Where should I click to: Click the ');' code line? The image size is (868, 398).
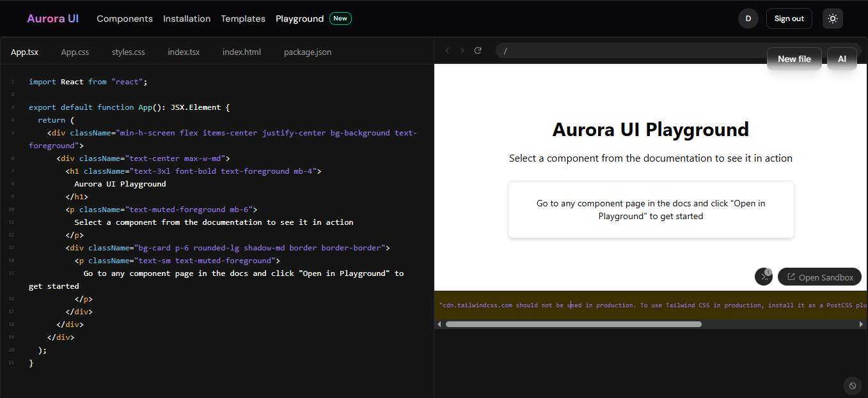[42, 350]
